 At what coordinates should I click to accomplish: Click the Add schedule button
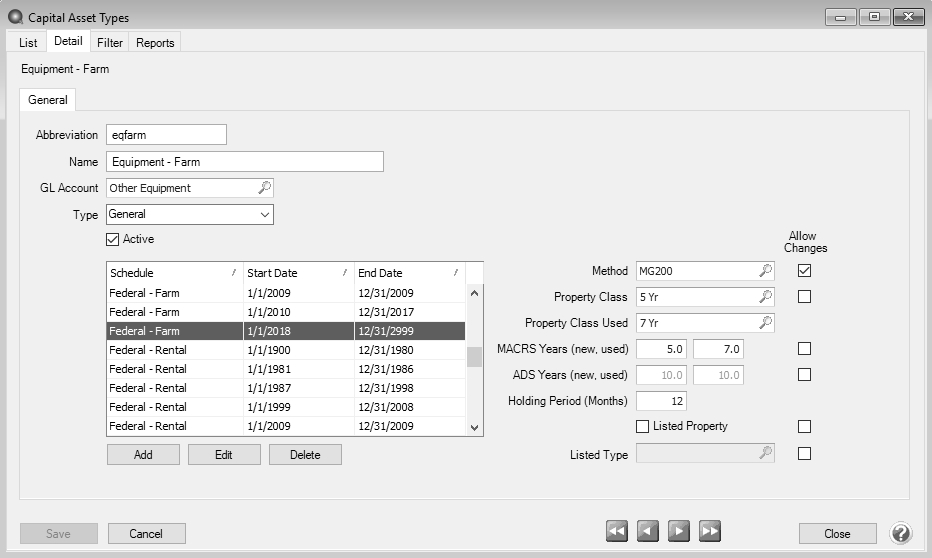point(143,455)
